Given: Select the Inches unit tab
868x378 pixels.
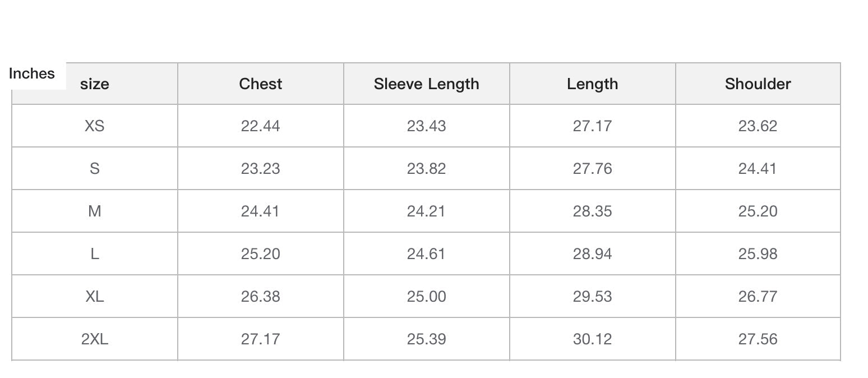Looking at the screenshot, I should pyautogui.click(x=32, y=73).
